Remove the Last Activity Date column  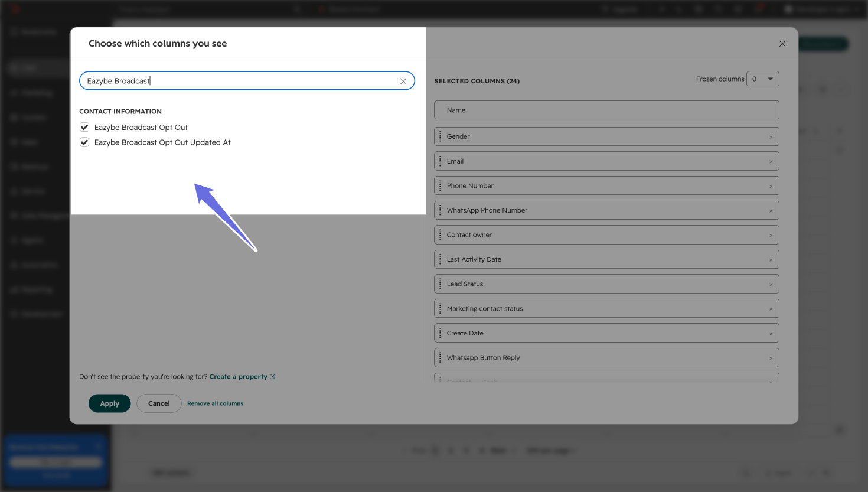coord(771,260)
